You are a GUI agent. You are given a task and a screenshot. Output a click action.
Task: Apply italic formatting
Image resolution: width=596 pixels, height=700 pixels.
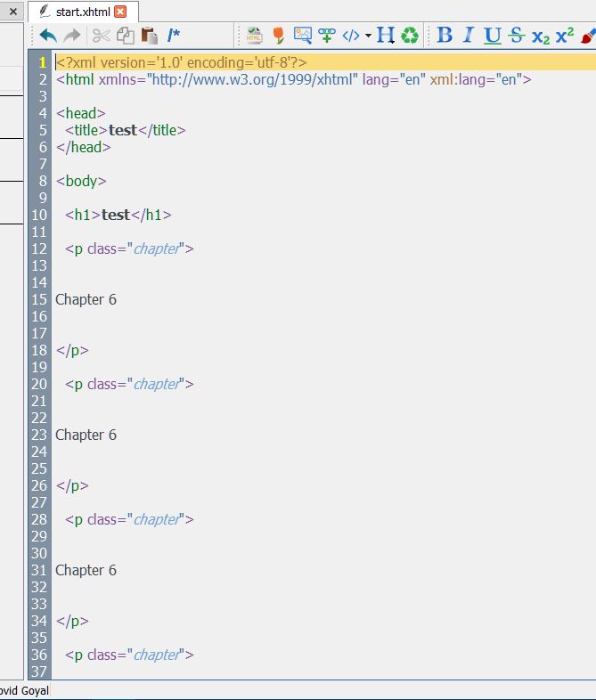pos(469,35)
